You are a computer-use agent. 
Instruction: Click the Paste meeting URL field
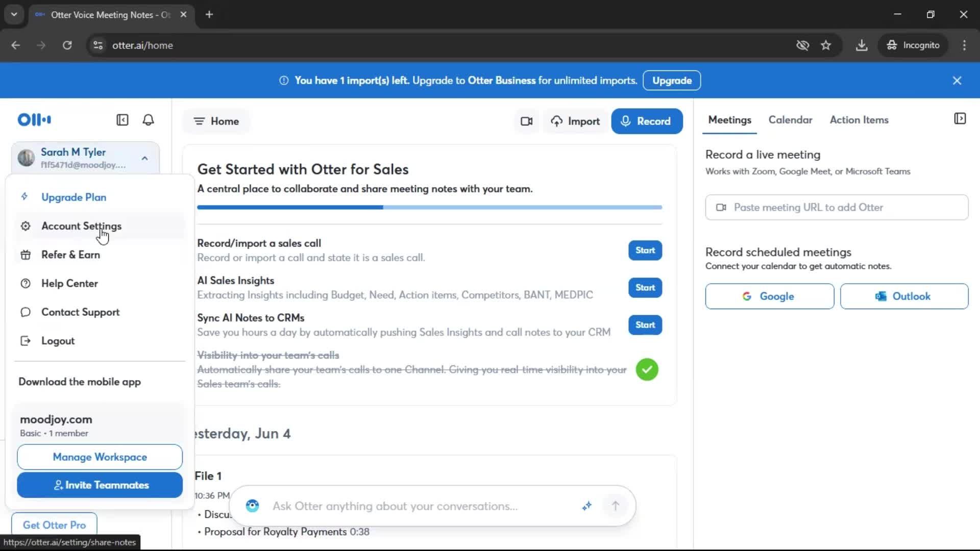837,208
